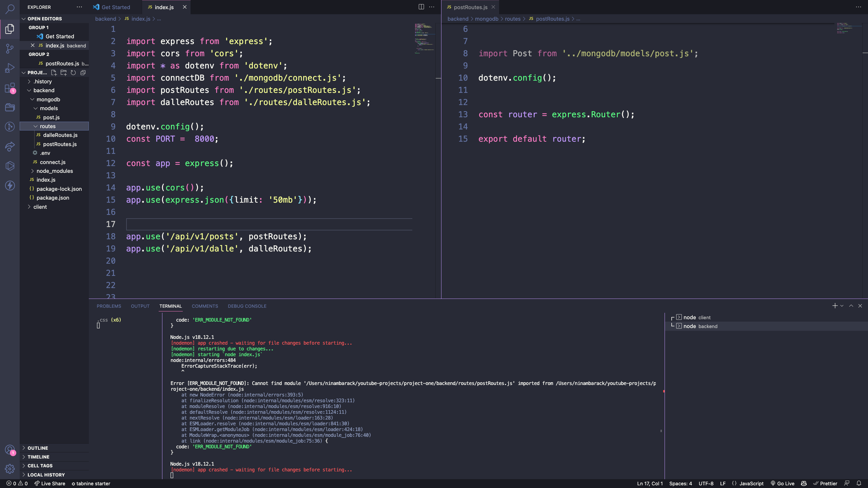868x488 pixels.
Task: Open the Run and Debug view
Action: coord(9,67)
